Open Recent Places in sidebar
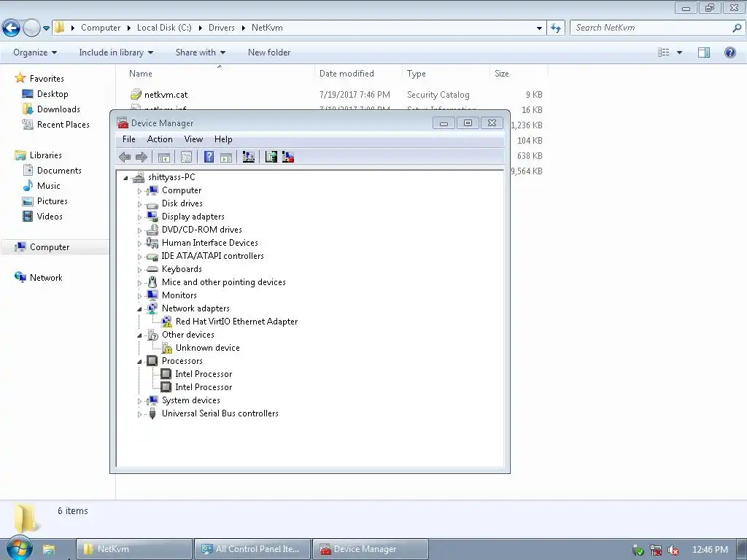Viewport: 747px width, 560px height. click(63, 124)
